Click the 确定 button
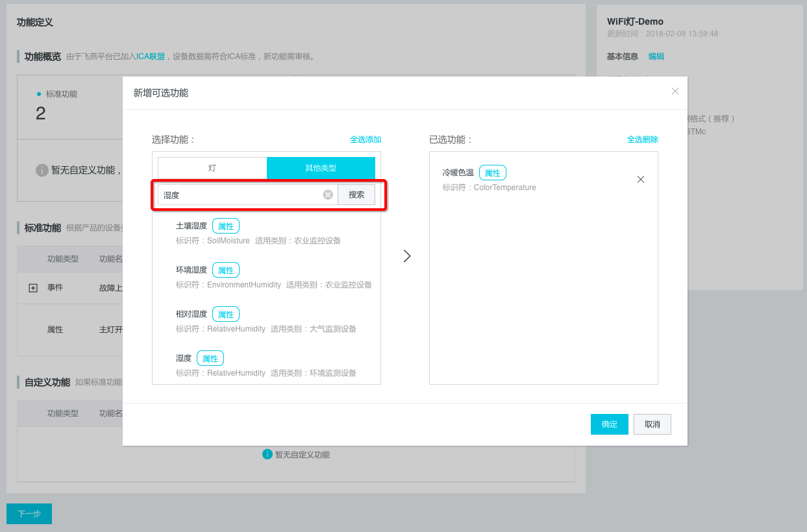 pyautogui.click(x=609, y=424)
